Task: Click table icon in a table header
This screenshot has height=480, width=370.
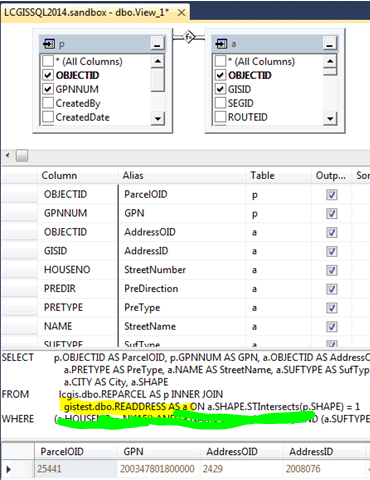Action: [x=221, y=44]
